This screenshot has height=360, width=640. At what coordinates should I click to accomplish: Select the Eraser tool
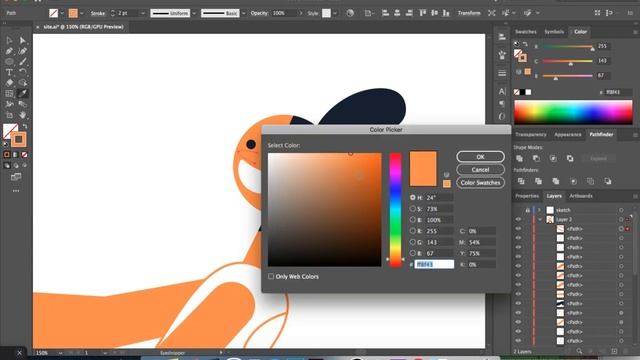[x=9, y=83]
